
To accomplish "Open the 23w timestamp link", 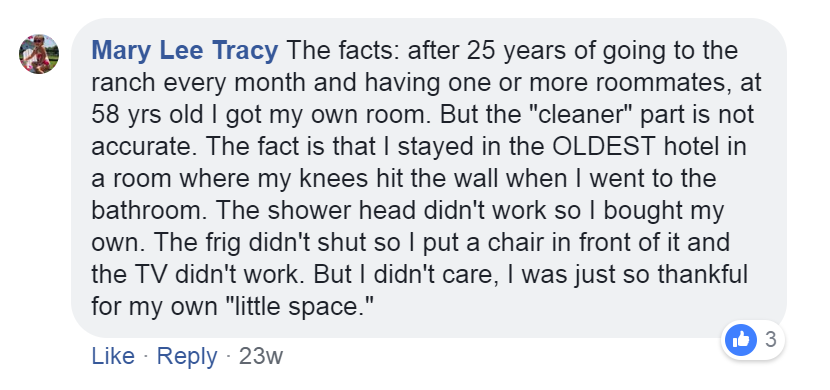I will point(261,356).
